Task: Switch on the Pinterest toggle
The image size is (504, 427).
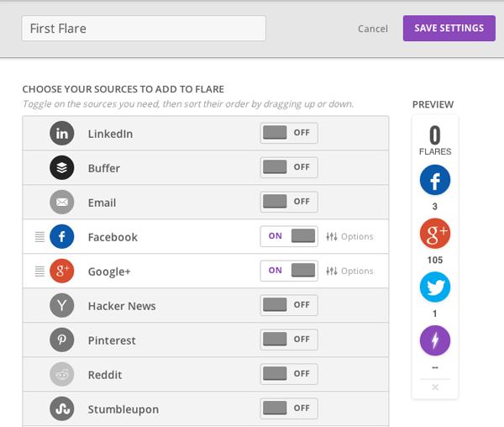Action: point(289,340)
